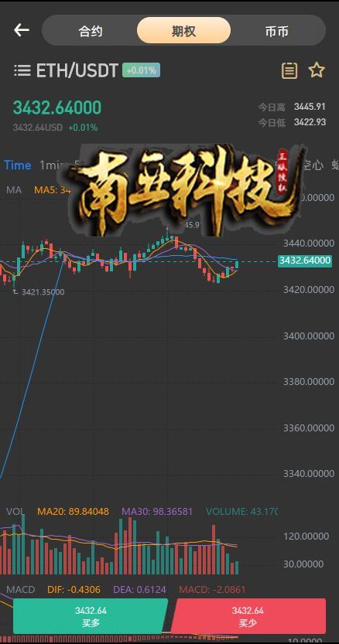
Task: Click the green 买多 button
Action: (x=91, y=616)
